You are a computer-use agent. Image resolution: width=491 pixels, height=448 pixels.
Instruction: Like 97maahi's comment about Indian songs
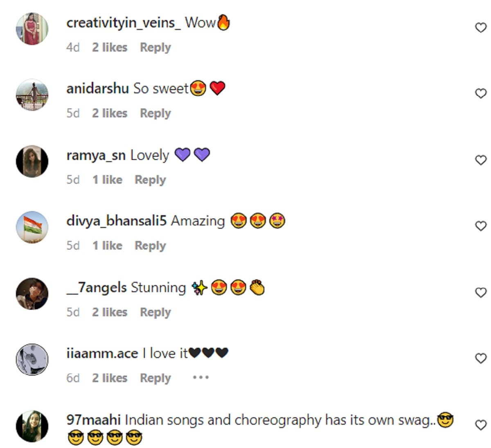point(480,425)
